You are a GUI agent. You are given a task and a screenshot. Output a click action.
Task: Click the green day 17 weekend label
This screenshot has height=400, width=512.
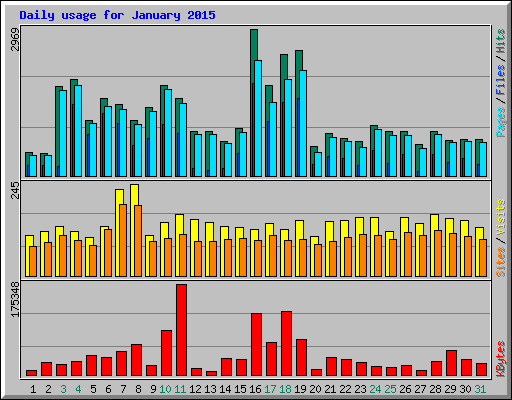tap(270, 389)
